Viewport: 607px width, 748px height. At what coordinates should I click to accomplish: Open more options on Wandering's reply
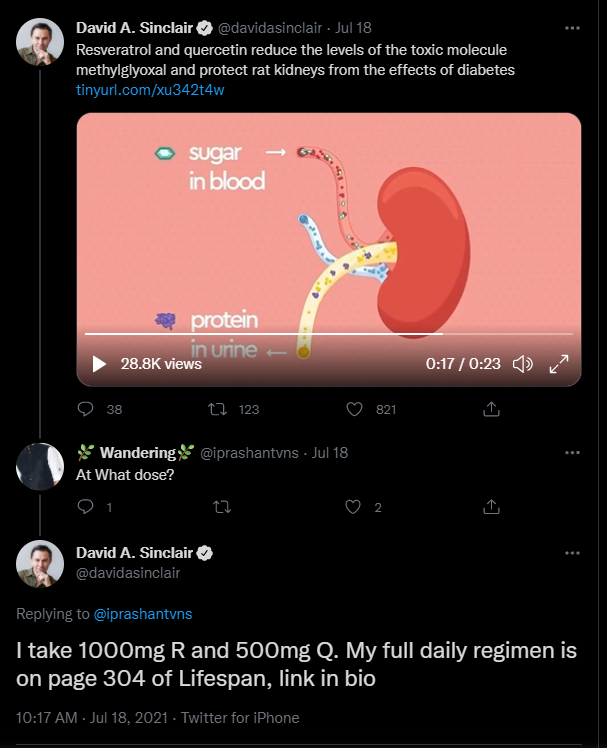click(571, 452)
